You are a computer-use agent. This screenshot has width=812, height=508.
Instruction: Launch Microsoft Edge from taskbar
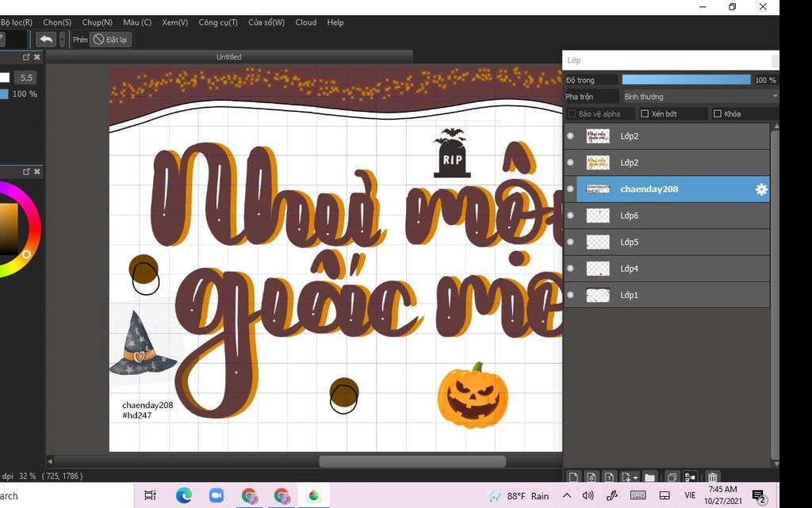184,495
